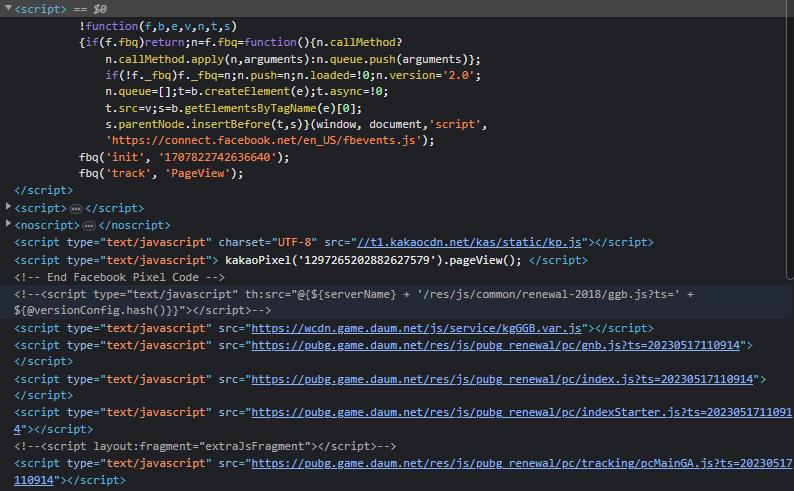Select the kakaoPixel pageView script line
This screenshot has width=794, height=491.
click(x=301, y=260)
